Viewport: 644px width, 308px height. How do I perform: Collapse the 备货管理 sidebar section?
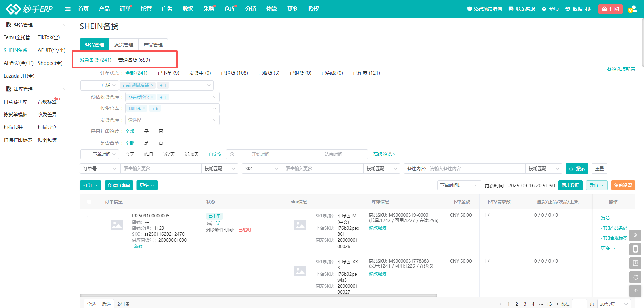coord(63,25)
